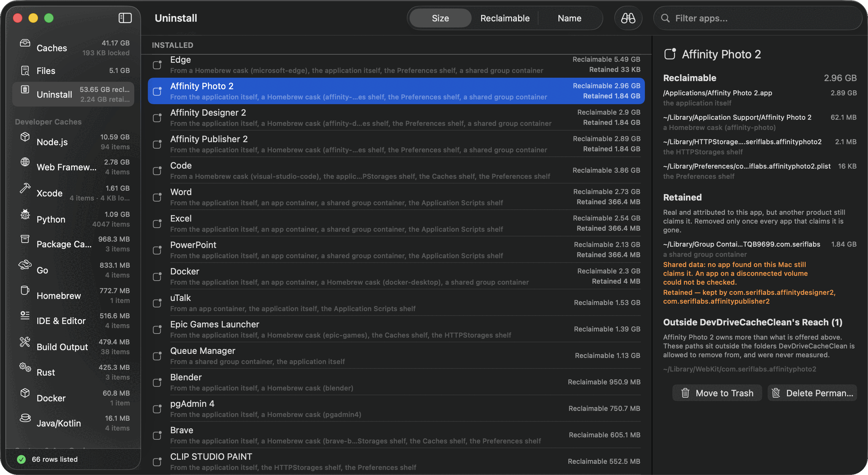Click the Affinity Photo 2 detail header icon
Viewport: 868px width, 475px height.
tap(670, 54)
